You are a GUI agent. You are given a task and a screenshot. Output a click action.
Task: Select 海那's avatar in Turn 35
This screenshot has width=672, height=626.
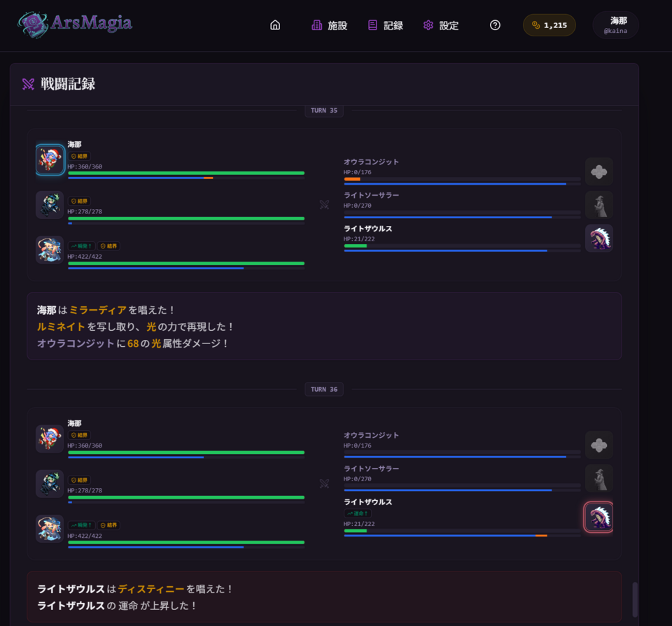coord(50,159)
